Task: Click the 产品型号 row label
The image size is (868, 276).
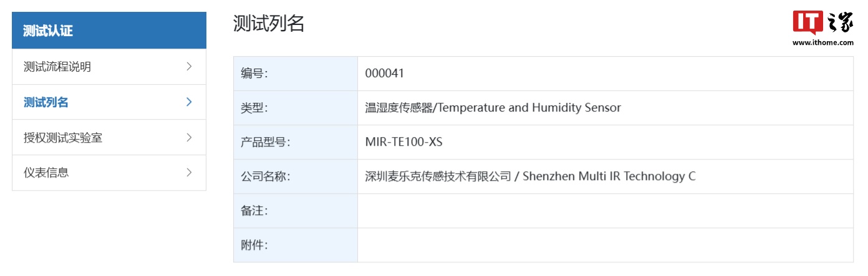Action: (266, 142)
